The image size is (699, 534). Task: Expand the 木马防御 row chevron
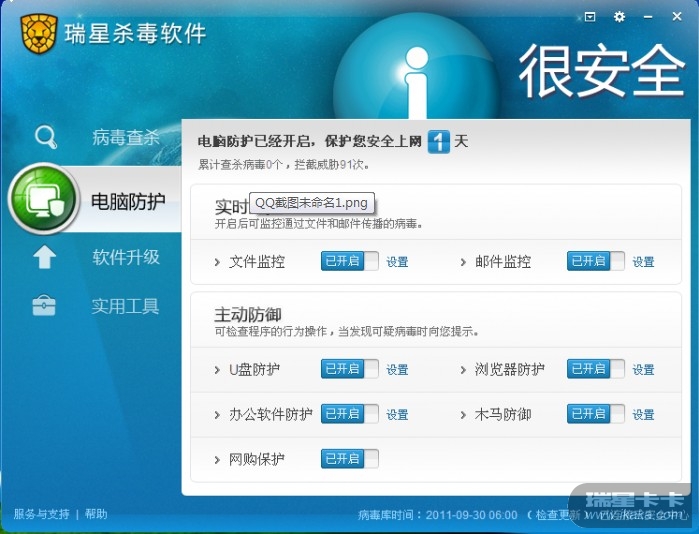[463, 415]
